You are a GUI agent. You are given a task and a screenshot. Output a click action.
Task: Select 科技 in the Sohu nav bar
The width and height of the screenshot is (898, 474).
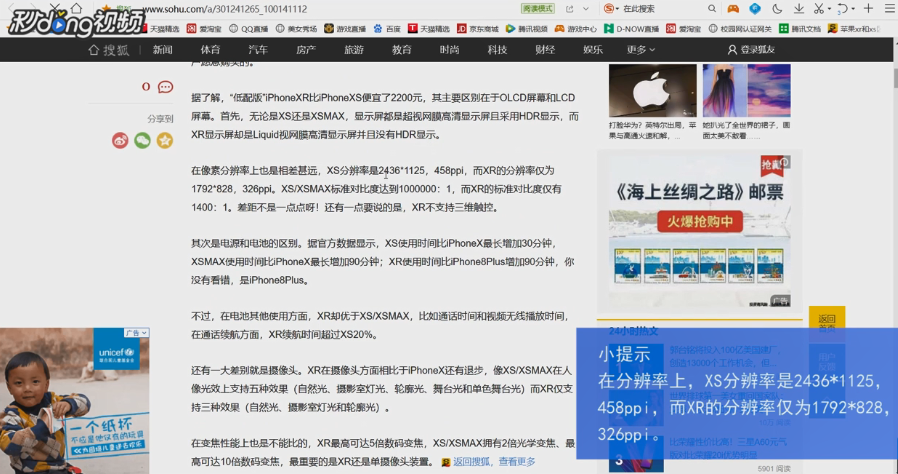click(497, 50)
